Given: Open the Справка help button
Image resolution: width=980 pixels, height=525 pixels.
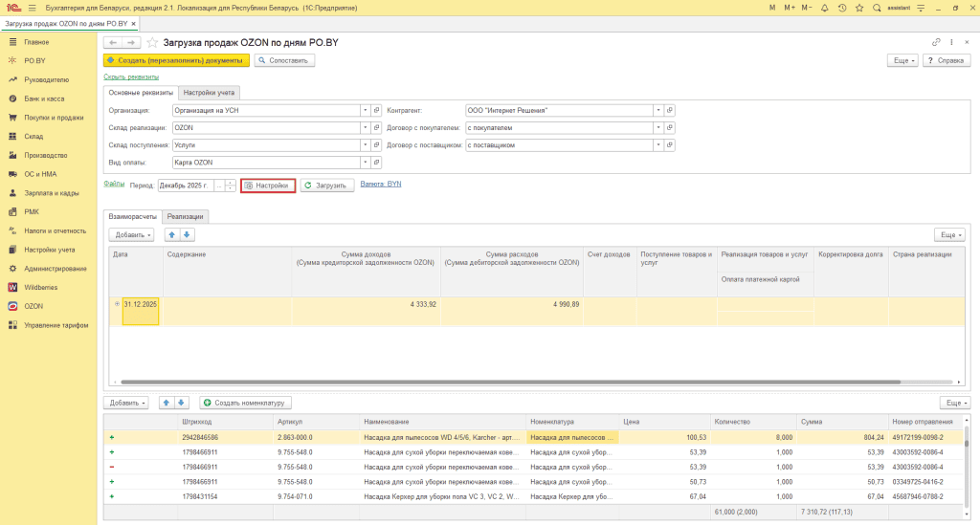Looking at the screenshot, I should 947,60.
